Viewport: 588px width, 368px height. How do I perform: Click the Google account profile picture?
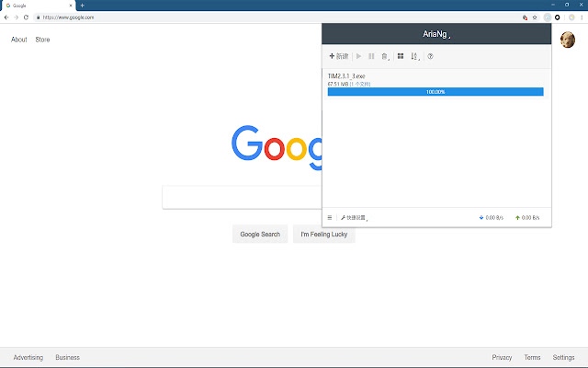[x=568, y=40]
